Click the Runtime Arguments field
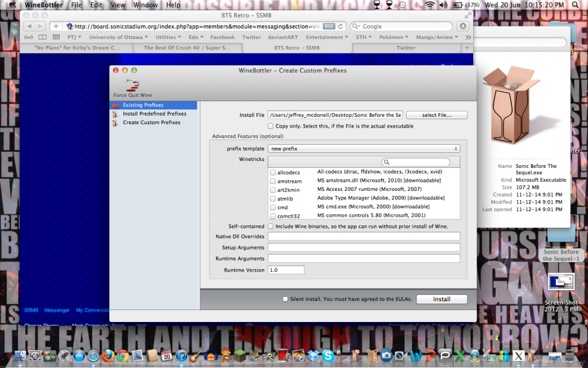Screen dimensions: 588x368 point(363,258)
